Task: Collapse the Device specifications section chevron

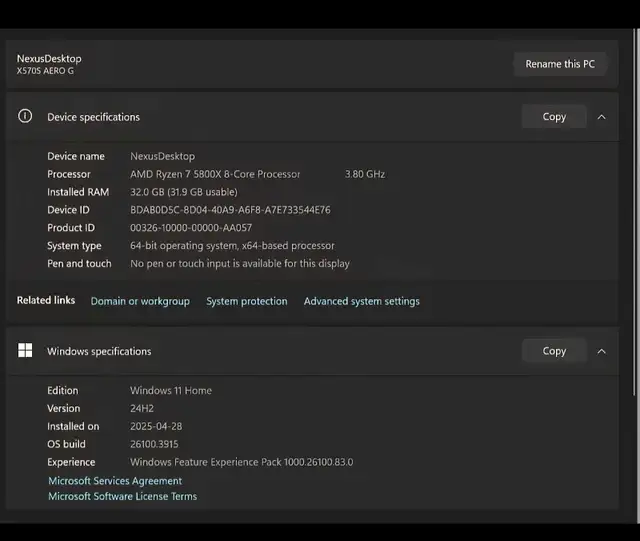Action: coord(601,117)
